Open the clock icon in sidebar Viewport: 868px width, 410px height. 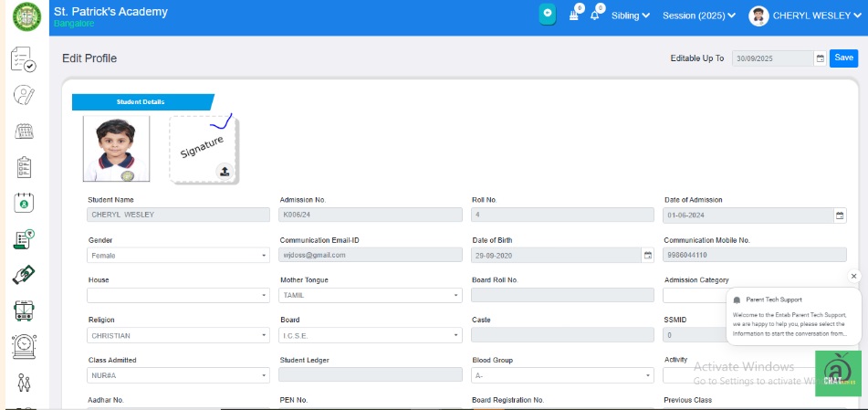tap(25, 346)
